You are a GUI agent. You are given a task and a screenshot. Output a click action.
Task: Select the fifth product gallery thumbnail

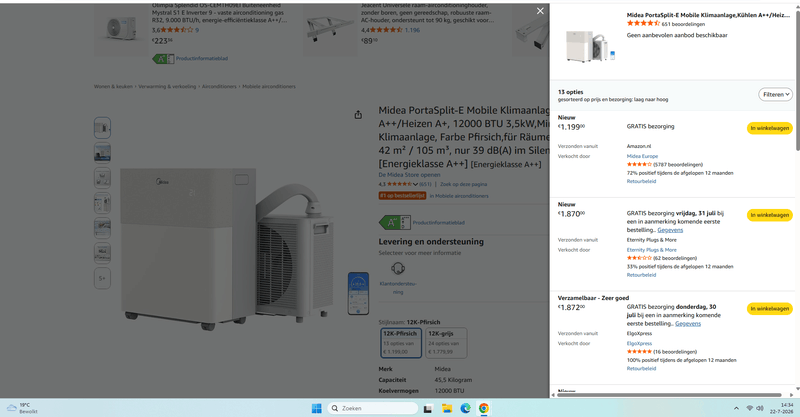(x=102, y=228)
